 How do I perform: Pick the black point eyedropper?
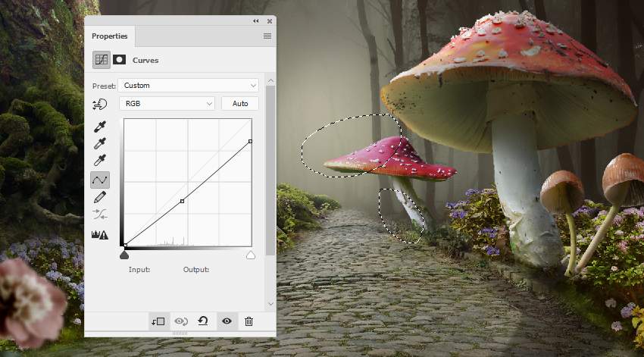[x=100, y=127]
